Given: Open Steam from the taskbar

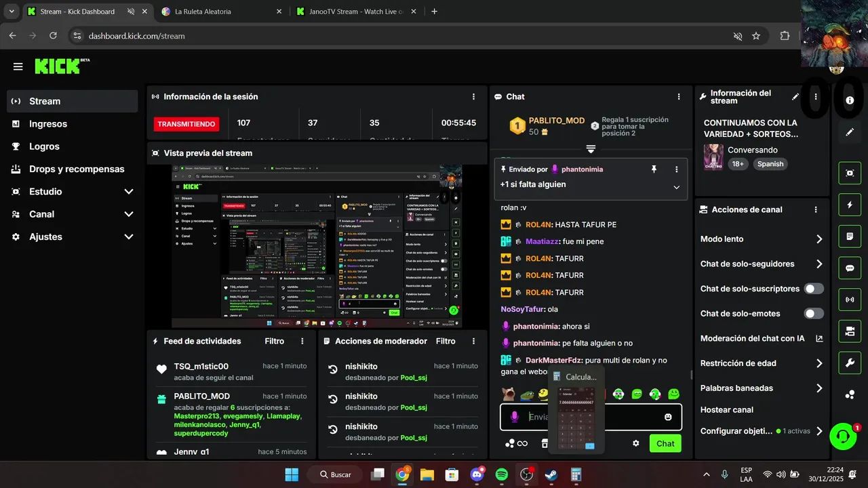Looking at the screenshot, I should coord(551,474).
